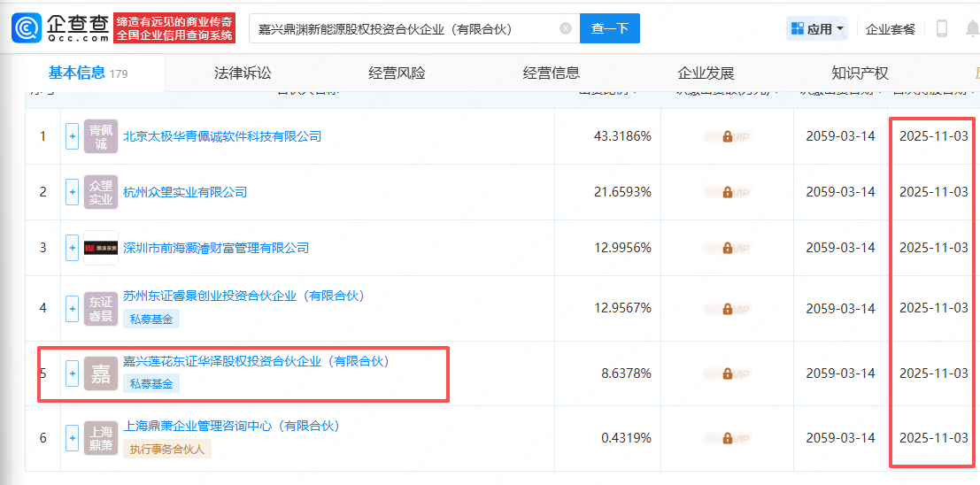The width and height of the screenshot is (980, 485).
Task: Click the 查一下 search button
Action: tap(609, 28)
